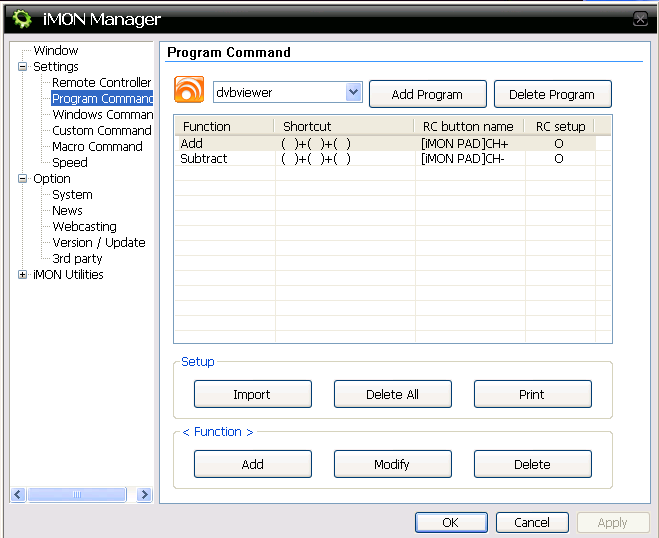
Task: Click the tree scrollbar left arrow
Action: [x=18, y=494]
